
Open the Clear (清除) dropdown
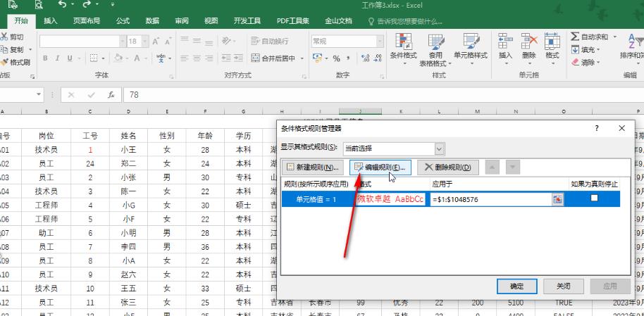click(x=586, y=63)
